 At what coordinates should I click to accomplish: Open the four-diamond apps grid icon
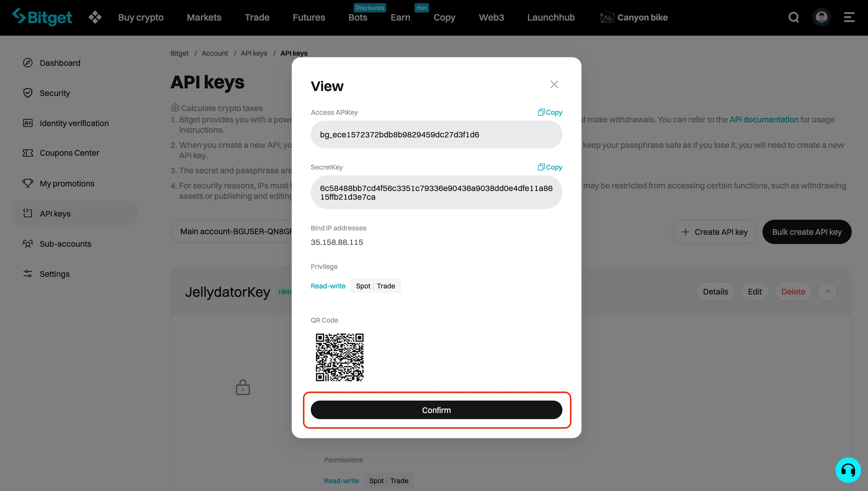pyautogui.click(x=95, y=17)
